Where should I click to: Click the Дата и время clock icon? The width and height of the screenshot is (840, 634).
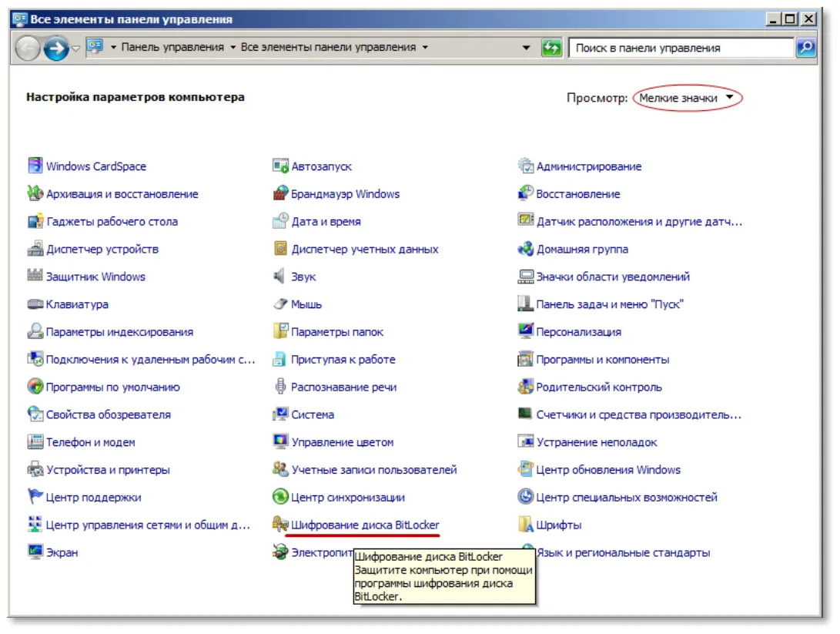pos(280,221)
